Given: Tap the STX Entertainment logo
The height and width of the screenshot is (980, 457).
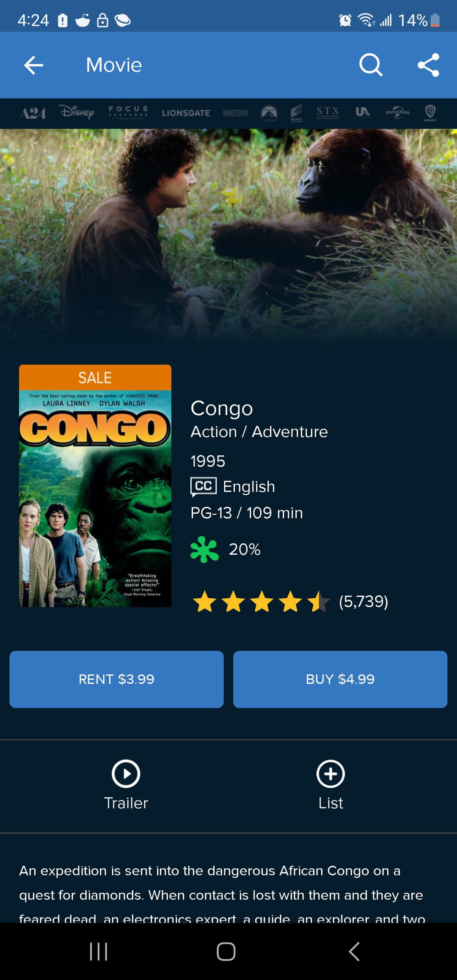Looking at the screenshot, I should coord(328,112).
